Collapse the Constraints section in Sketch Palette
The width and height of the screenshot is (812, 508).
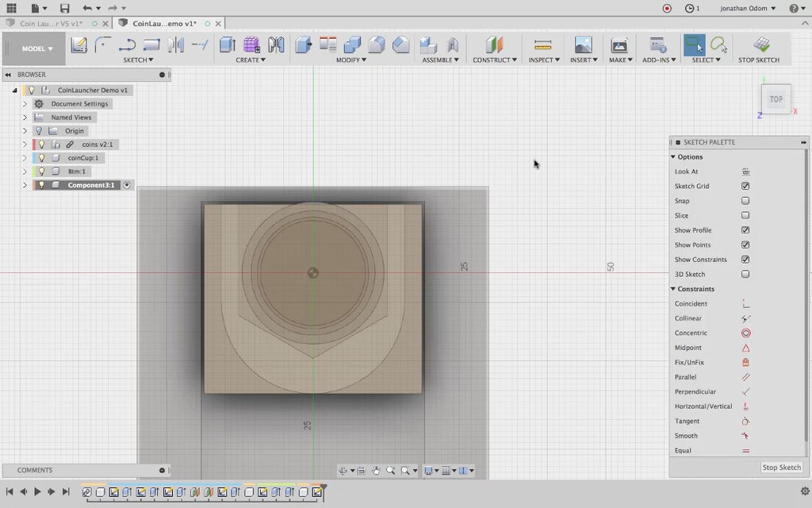(673, 289)
